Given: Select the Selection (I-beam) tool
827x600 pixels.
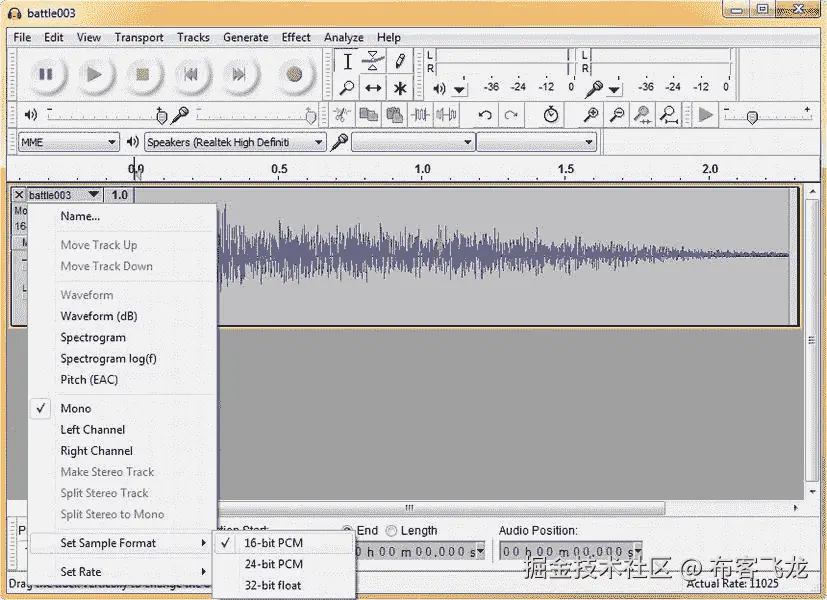Looking at the screenshot, I should click(347, 61).
